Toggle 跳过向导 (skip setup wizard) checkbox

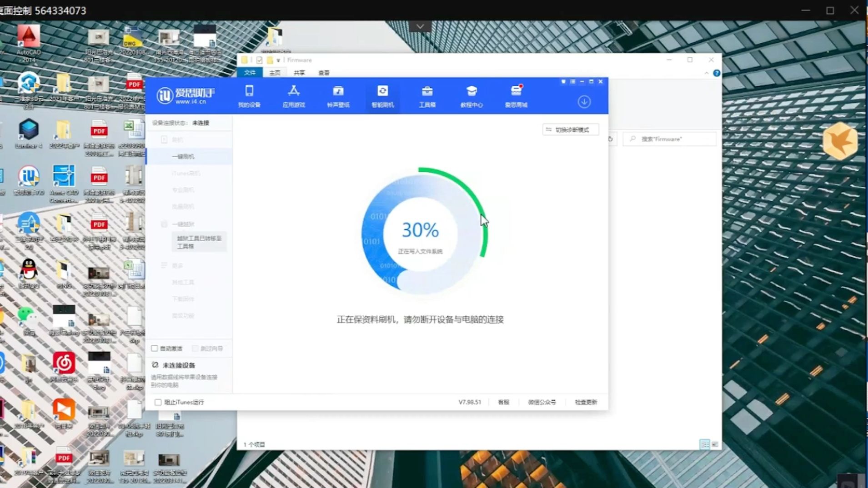(196, 349)
